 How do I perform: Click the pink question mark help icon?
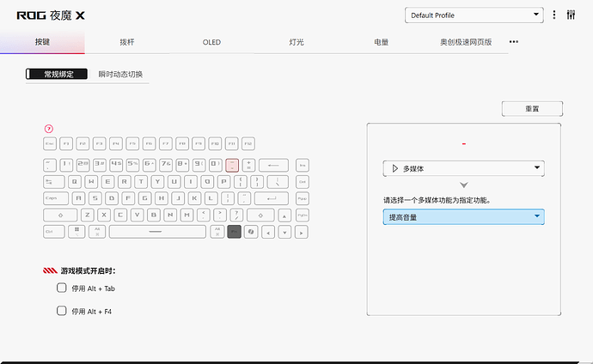point(49,129)
